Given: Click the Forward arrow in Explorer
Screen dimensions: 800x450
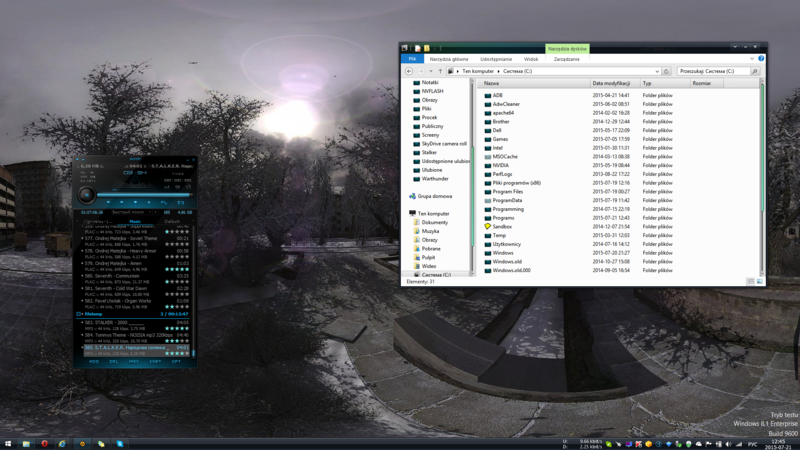Looking at the screenshot, I should click(421, 71).
